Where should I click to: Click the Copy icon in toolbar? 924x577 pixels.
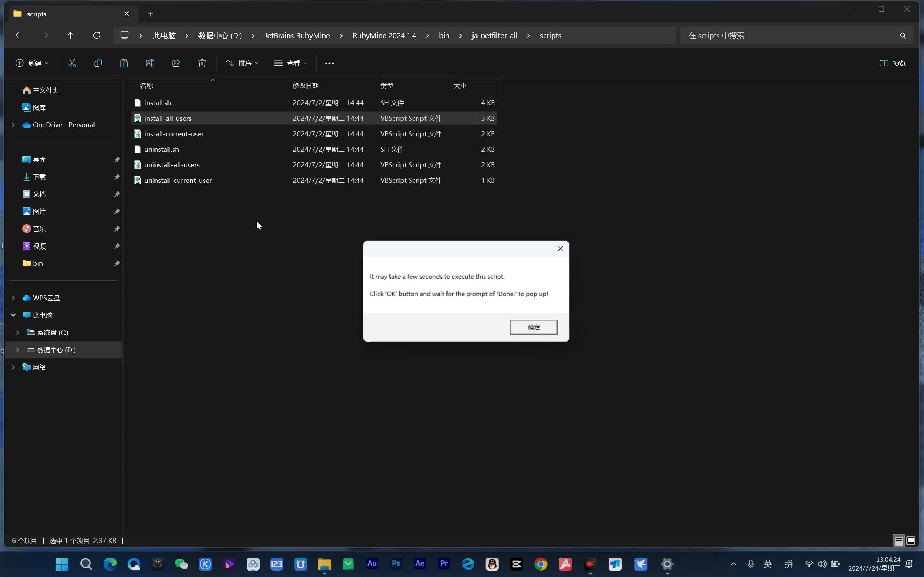98,63
